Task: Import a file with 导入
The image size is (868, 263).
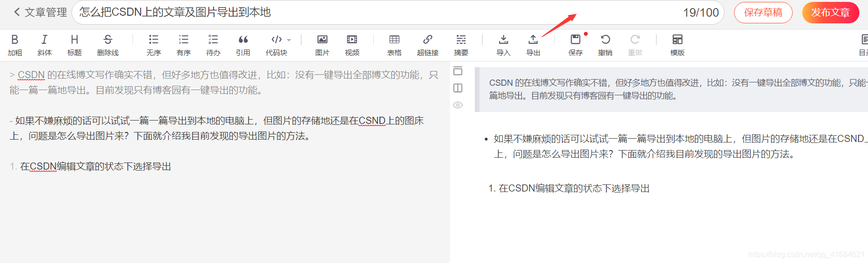Action: [503, 45]
